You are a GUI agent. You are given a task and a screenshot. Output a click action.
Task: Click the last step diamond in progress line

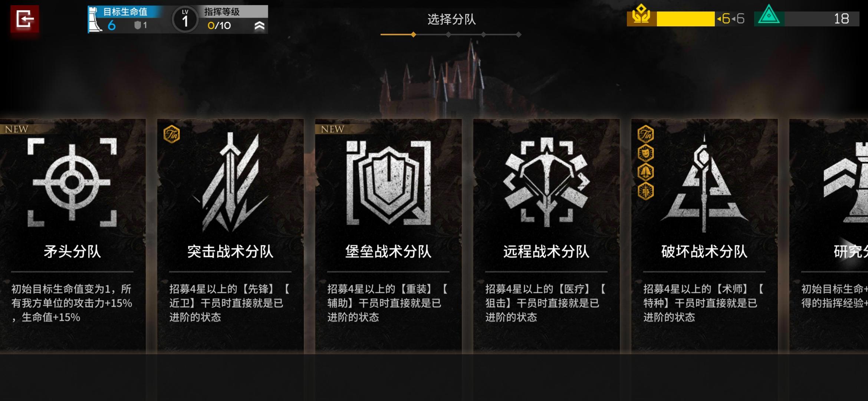[x=519, y=35]
